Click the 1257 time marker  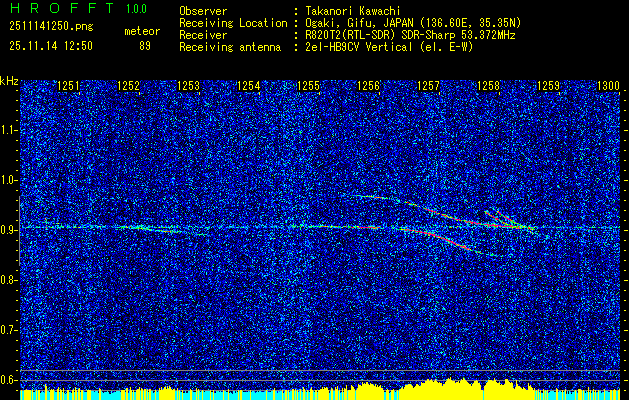click(x=428, y=85)
